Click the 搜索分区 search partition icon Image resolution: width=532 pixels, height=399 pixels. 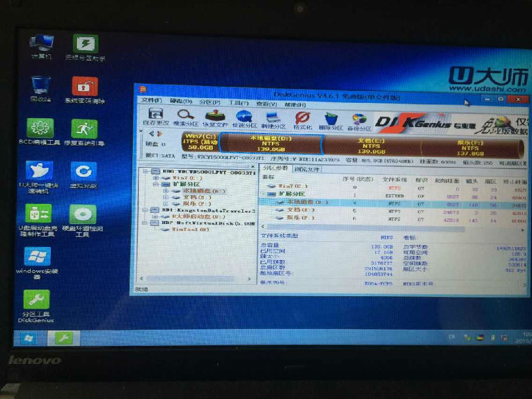[x=185, y=118]
